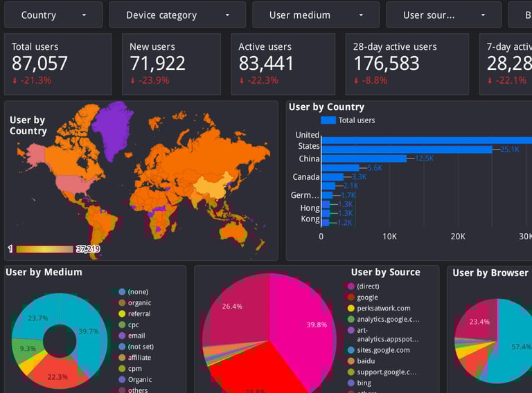Click the google legend marker in User by Source
This screenshot has width=532, height=393.
[x=351, y=297]
